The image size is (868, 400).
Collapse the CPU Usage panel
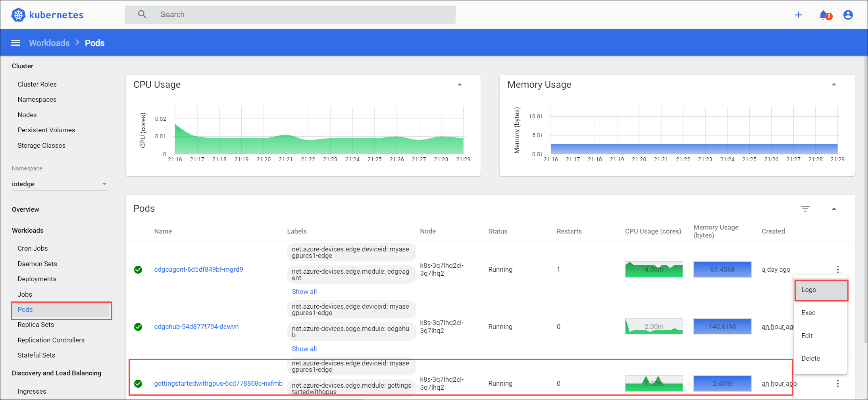coord(460,84)
